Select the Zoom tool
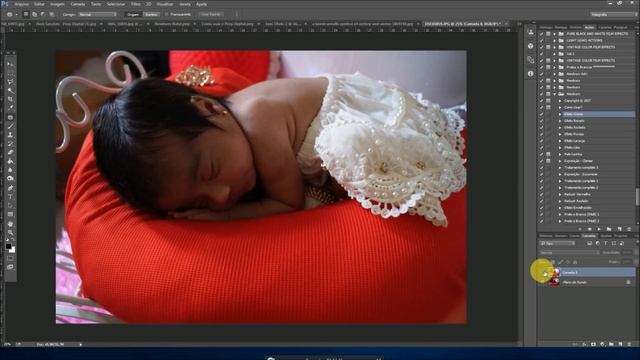The image size is (640, 360). tap(10, 232)
